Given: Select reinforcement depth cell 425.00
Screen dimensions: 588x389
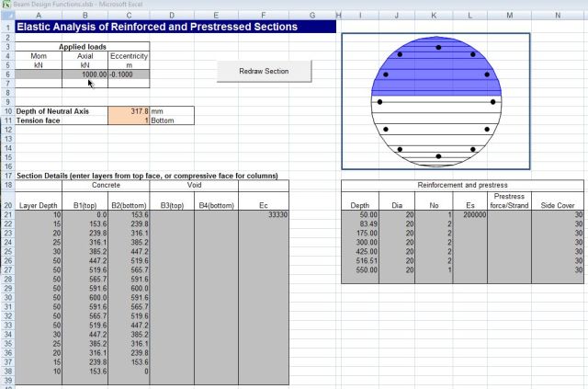Looking at the screenshot, I should tap(360, 252).
